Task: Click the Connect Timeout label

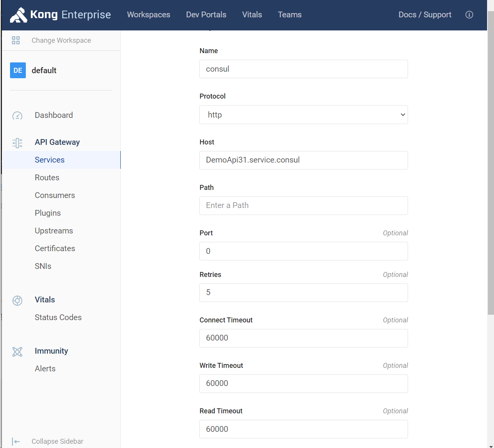Action: (x=226, y=320)
